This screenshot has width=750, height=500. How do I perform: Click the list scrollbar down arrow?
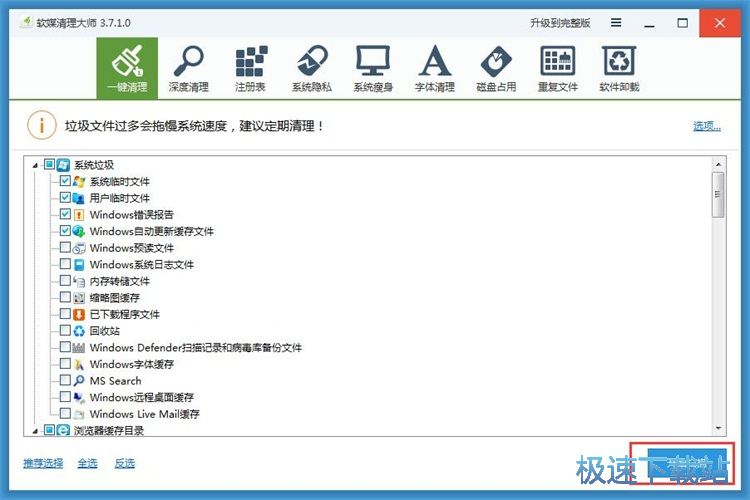718,428
